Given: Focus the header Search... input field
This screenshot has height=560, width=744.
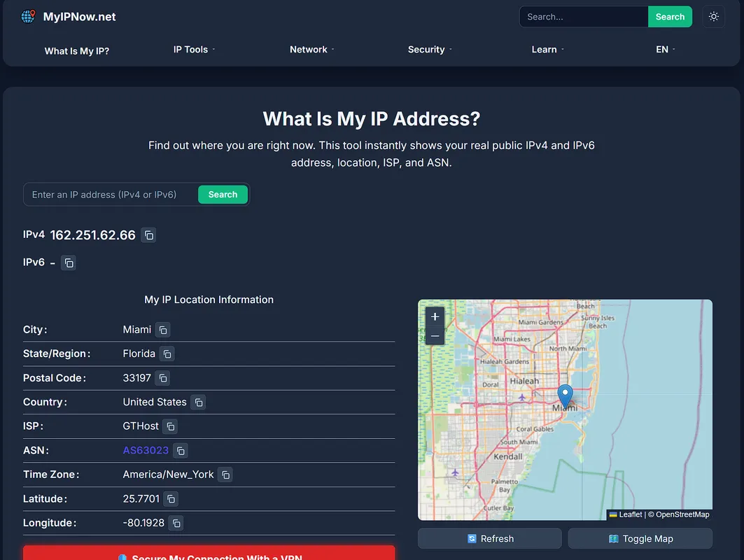Looking at the screenshot, I should click(x=584, y=17).
